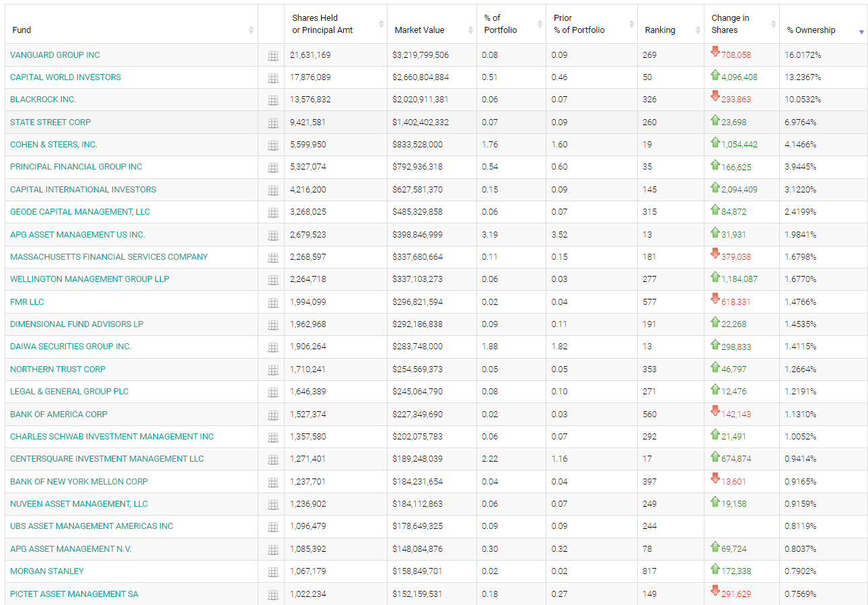868x605 pixels.
Task: Open the grid icon for Capital World Investors
Action: 273,78
